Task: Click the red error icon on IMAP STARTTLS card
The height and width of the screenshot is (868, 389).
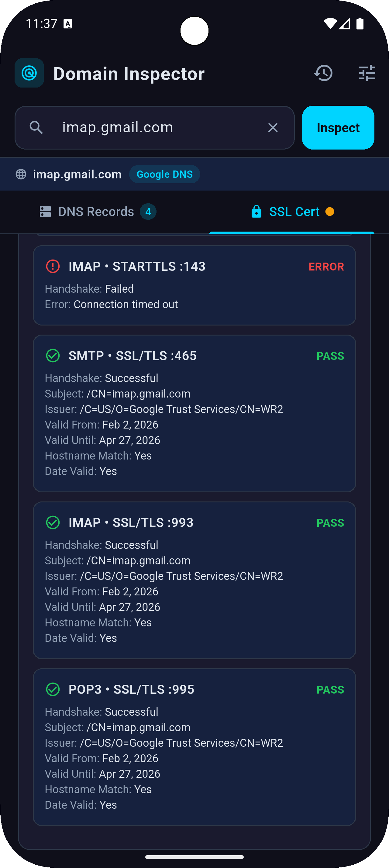Action: (53, 266)
